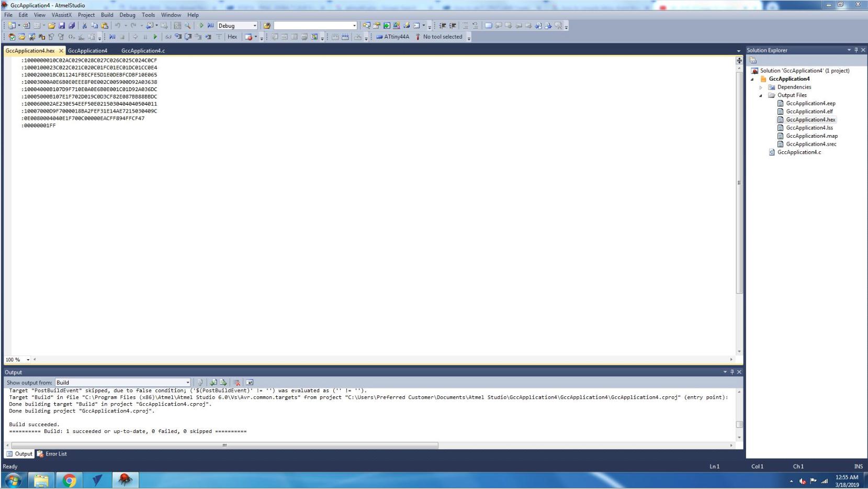
Task: Select the Solution 'GccApplication4' root node
Action: [x=805, y=71]
